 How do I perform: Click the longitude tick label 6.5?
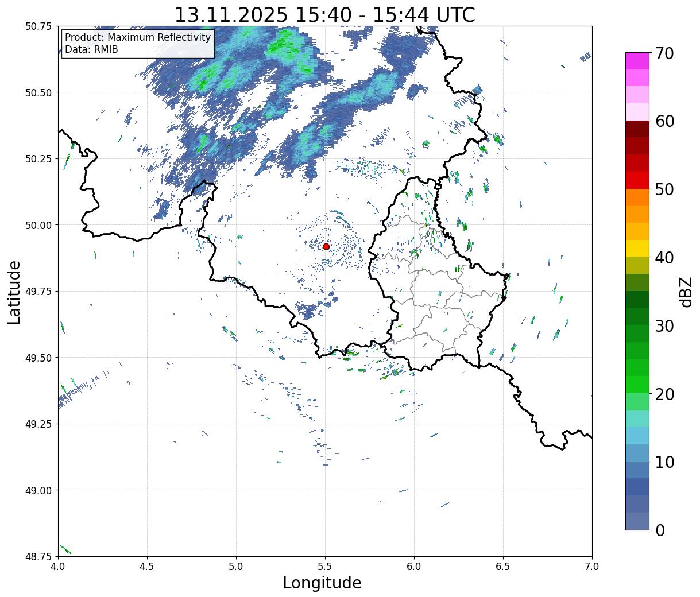503,567
